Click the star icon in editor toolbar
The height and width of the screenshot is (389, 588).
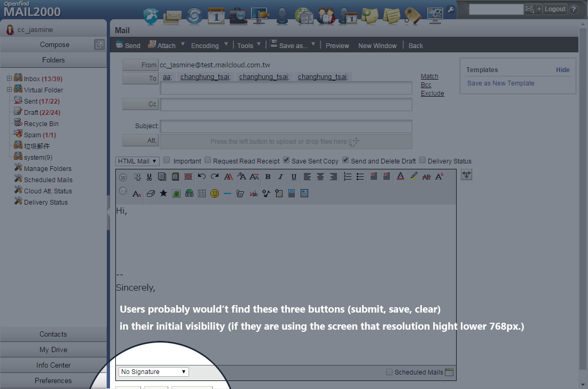(x=163, y=193)
